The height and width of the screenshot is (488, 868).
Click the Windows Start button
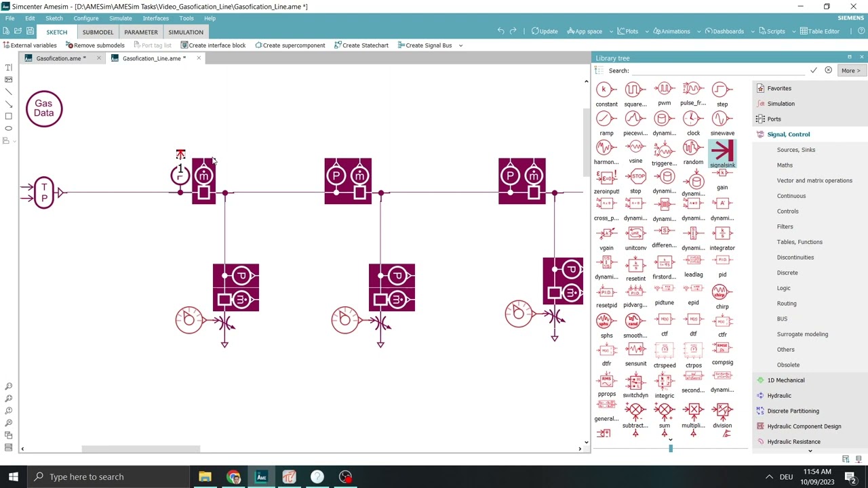tap(14, 476)
